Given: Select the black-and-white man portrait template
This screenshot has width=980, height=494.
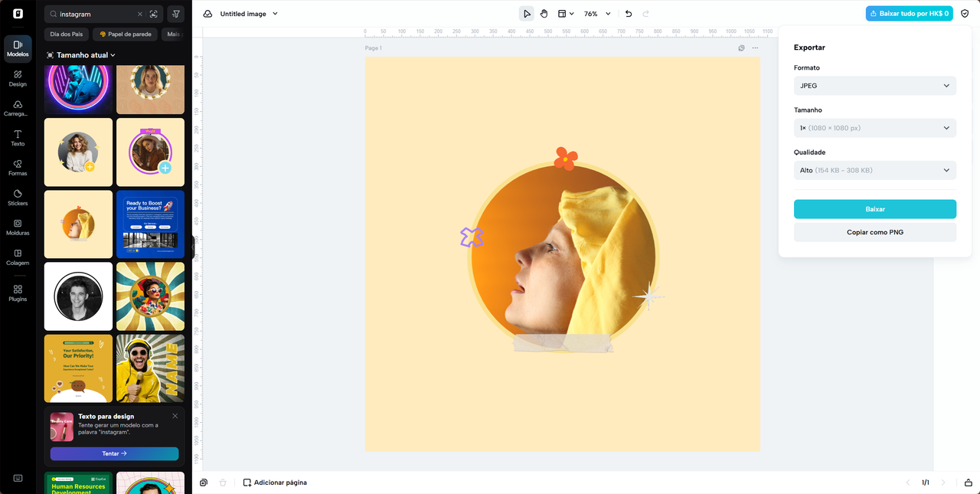Looking at the screenshot, I should [78, 296].
